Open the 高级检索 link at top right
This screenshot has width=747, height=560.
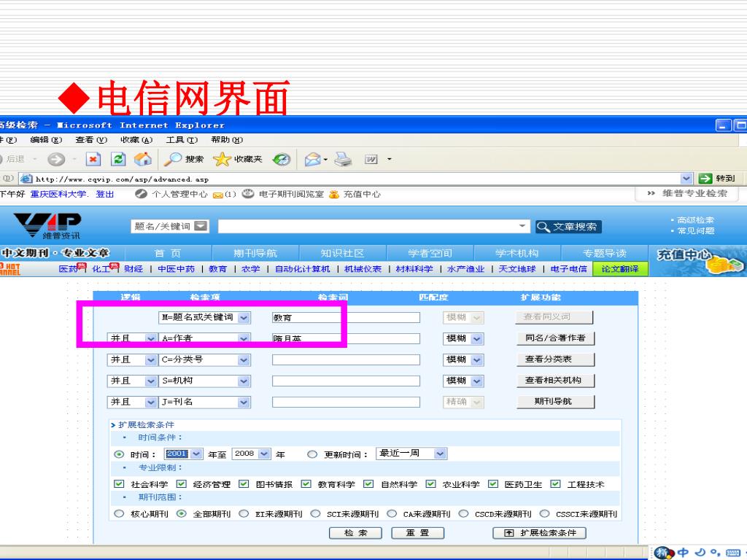(695, 220)
